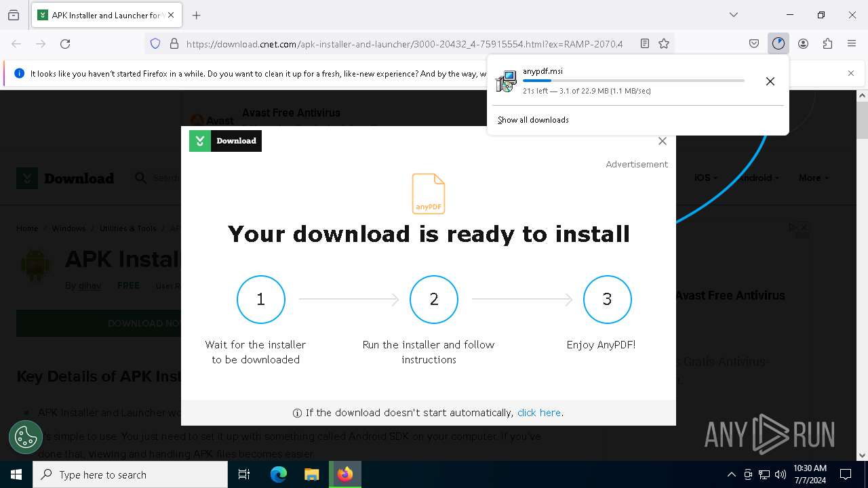
Task: Dismiss the Firefox refresh notification bar
Action: (851, 73)
